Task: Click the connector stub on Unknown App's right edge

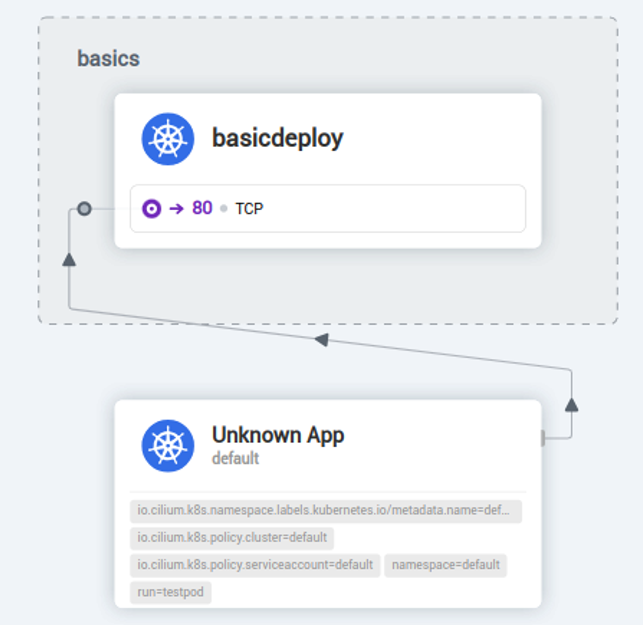Action: [543, 438]
